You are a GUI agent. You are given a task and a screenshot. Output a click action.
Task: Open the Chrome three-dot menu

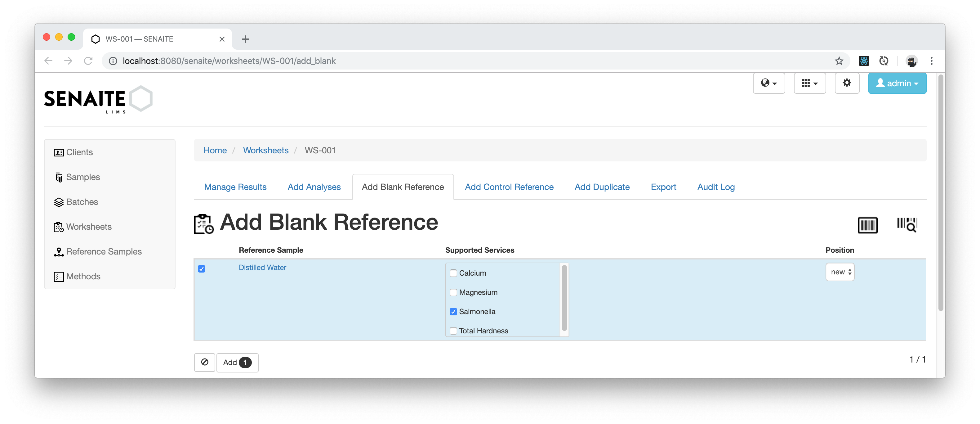click(x=931, y=61)
